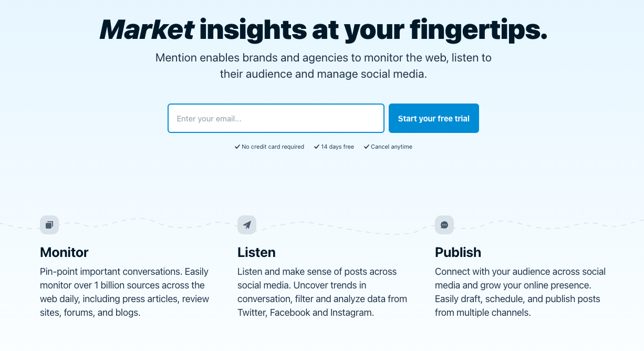Image resolution: width=644 pixels, height=351 pixels.
Task: Select the Publish heading
Action: coord(458,252)
